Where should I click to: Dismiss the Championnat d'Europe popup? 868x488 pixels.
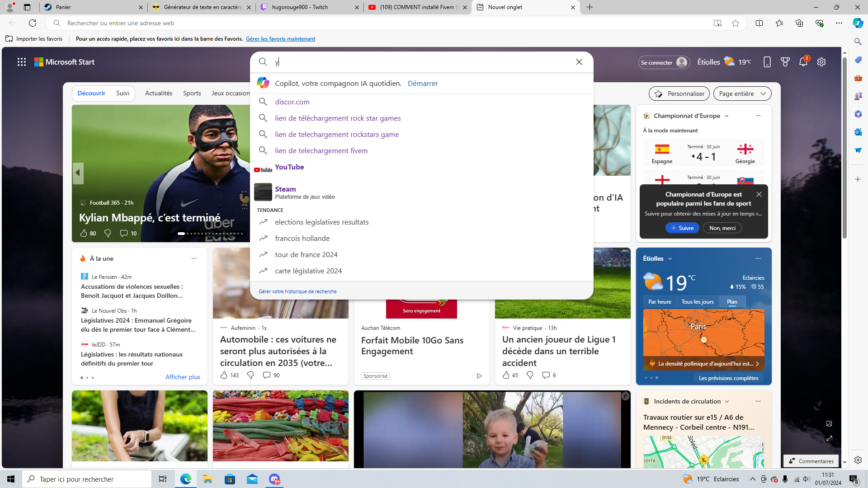tap(759, 194)
